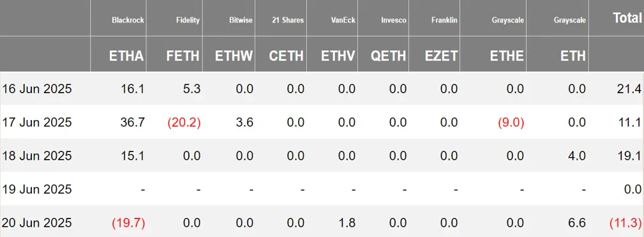This screenshot has height=237, width=644.
Task: Select the 4.0 value on 18 Jun
Action: tap(578, 156)
